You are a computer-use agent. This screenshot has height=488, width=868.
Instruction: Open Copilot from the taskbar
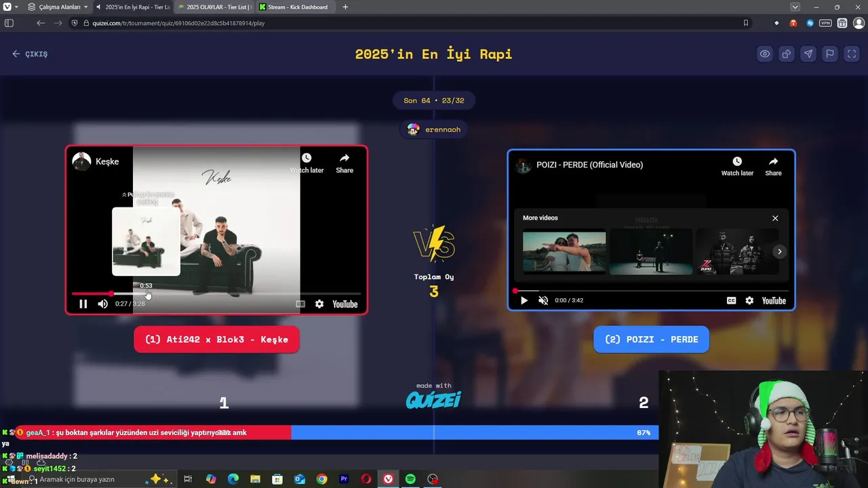(x=211, y=479)
